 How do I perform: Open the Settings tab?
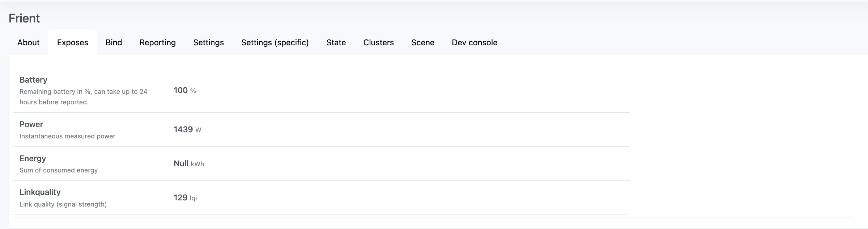(x=208, y=42)
